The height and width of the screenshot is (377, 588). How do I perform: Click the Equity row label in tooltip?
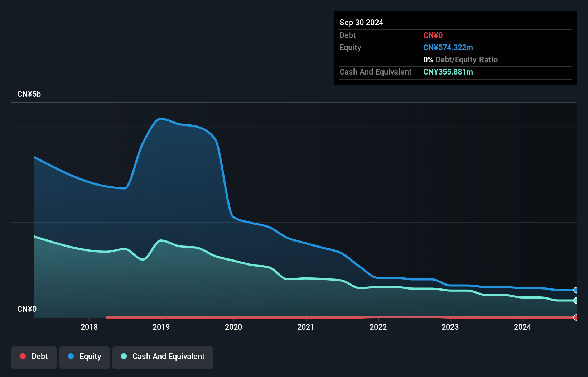[350, 48]
